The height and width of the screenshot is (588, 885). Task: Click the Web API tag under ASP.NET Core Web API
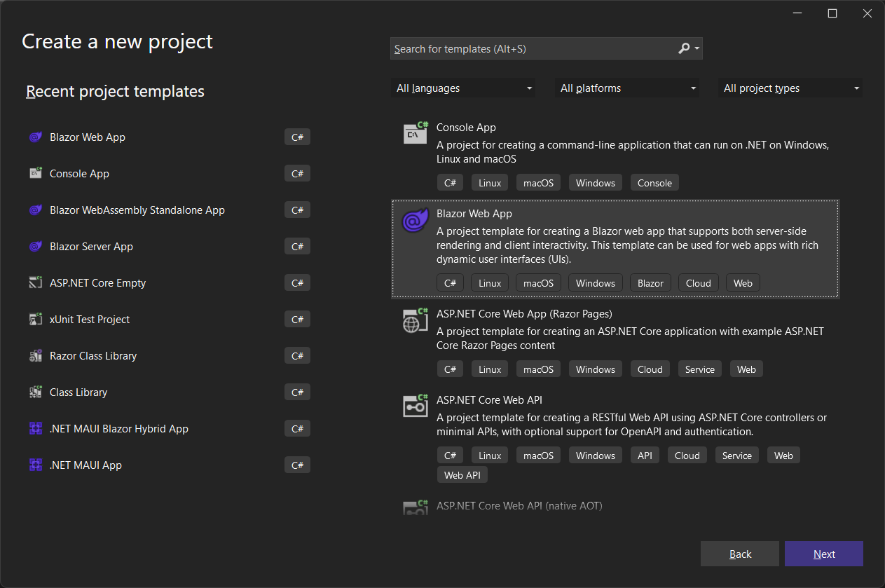(x=462, y=475)
